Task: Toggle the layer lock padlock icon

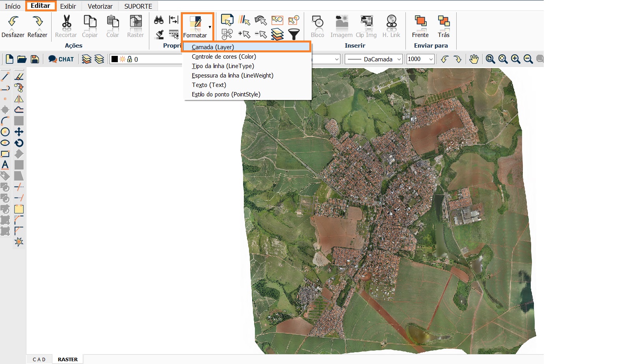Action: click(x=130, y=59)
